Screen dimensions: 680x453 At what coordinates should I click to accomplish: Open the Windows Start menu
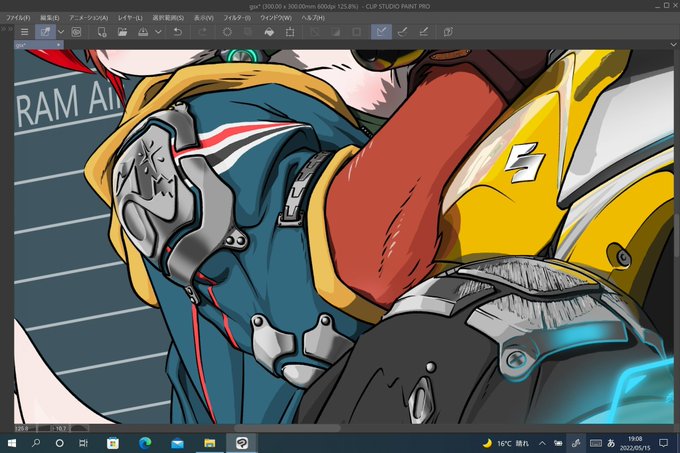[12, 443]
